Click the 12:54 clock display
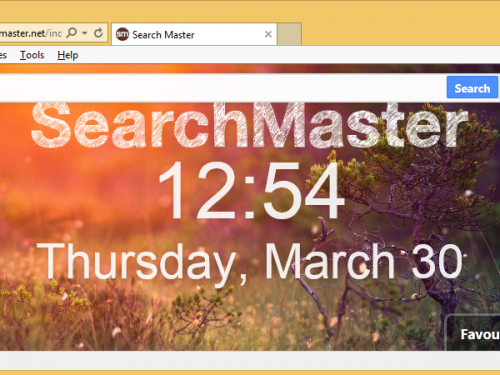This screenshot has width=500, height=375. click(252, 191)
